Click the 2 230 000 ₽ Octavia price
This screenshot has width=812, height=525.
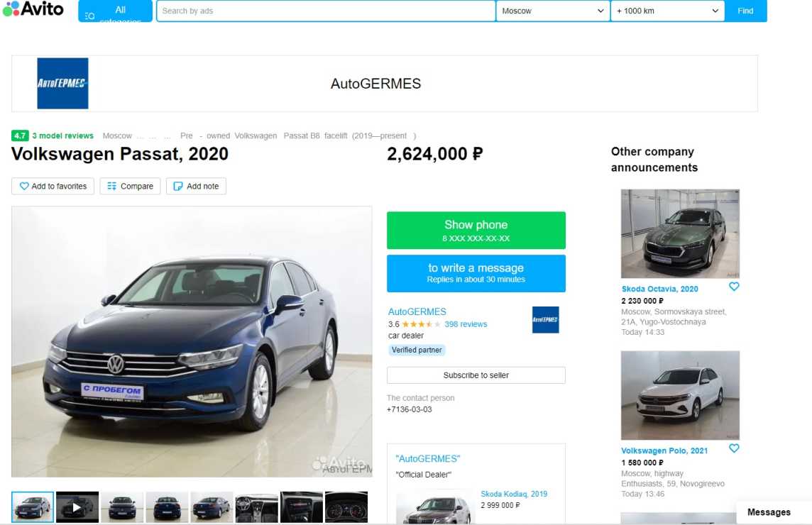click(642, 301)
